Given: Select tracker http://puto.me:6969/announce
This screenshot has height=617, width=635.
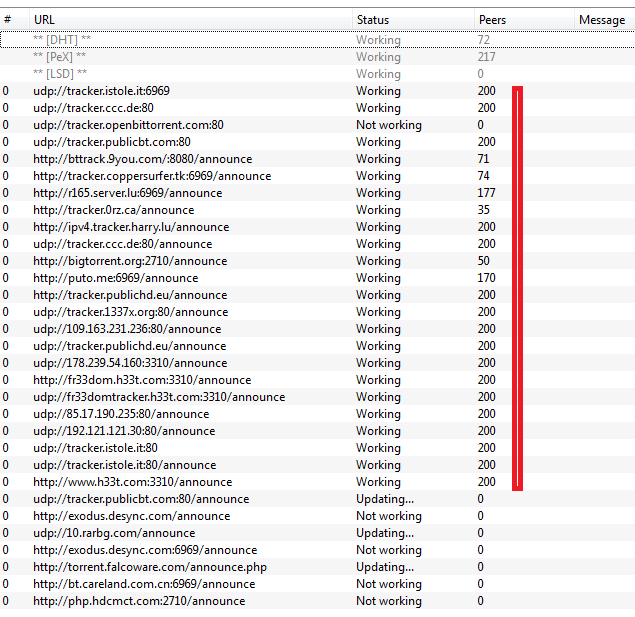Looking at the screenshot, I should 318,278.
